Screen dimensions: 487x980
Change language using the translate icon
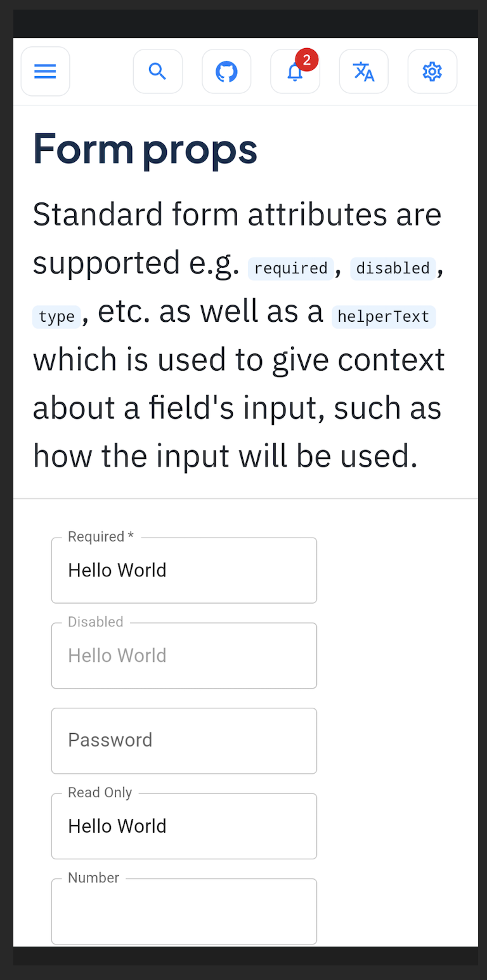[363, 71]
